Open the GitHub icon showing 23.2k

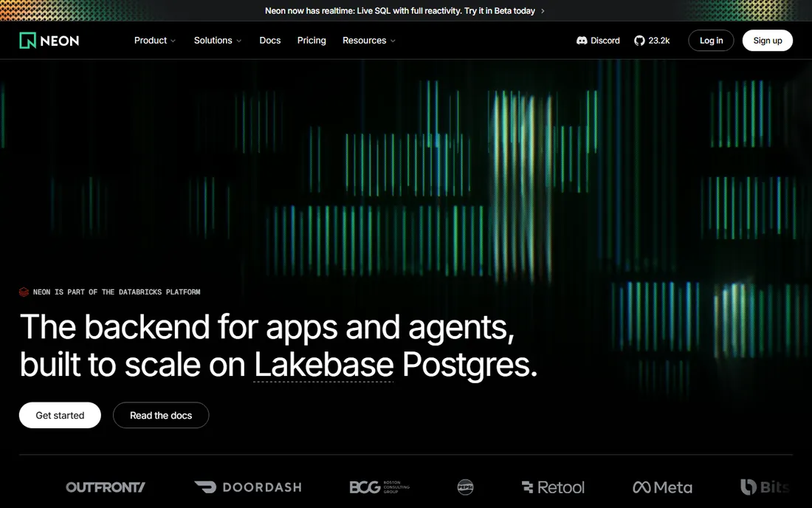pos(639,41)
